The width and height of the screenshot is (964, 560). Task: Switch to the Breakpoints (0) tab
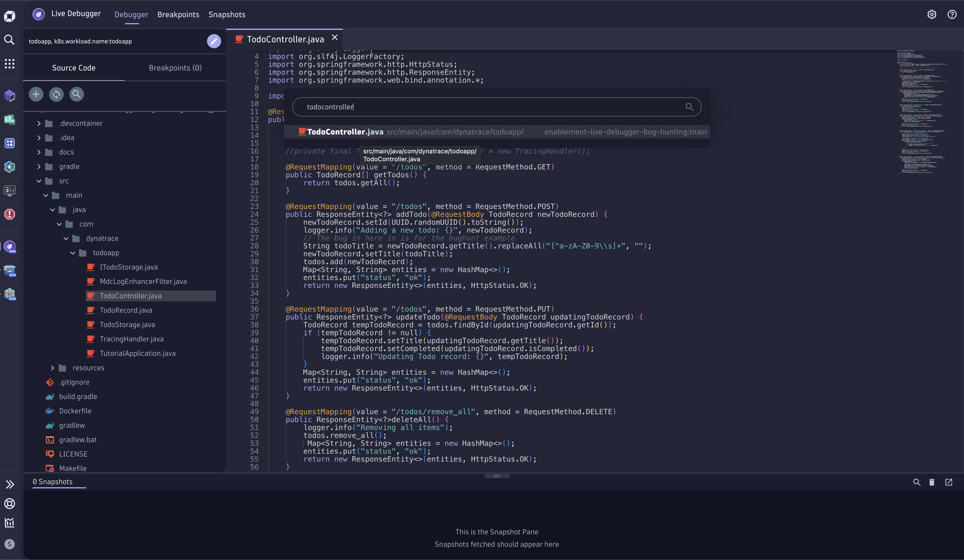175,68
